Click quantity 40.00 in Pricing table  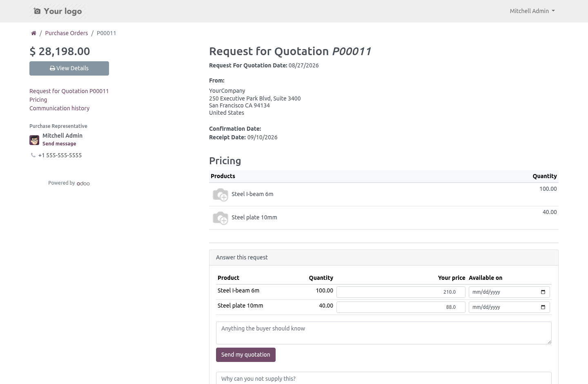(x=550, y=212)
